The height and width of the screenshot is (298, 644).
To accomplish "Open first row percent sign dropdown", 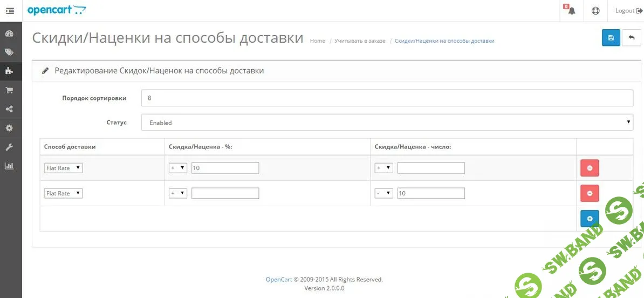I will 178,168.
